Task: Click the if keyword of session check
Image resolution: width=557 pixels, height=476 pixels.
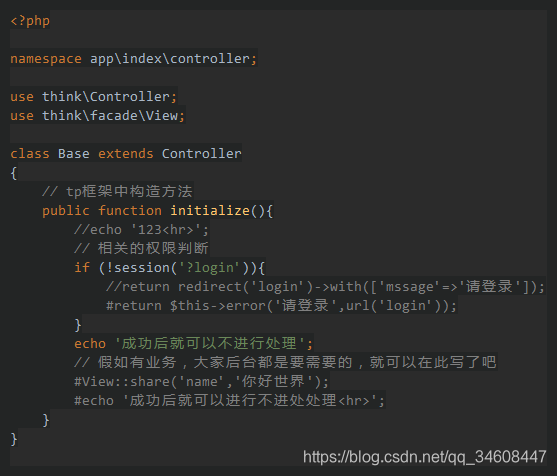Action: tap(82, 267)
